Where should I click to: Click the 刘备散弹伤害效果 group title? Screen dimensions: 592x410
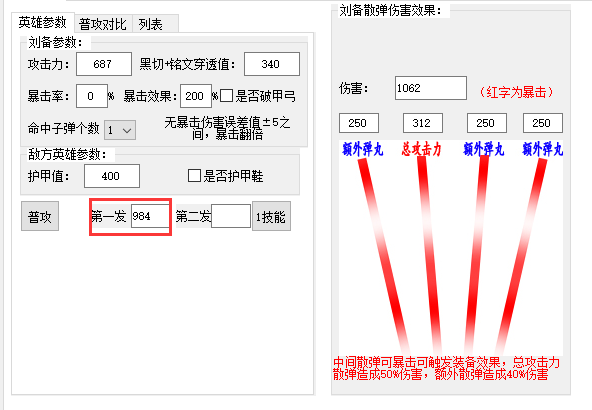point(390,10)
